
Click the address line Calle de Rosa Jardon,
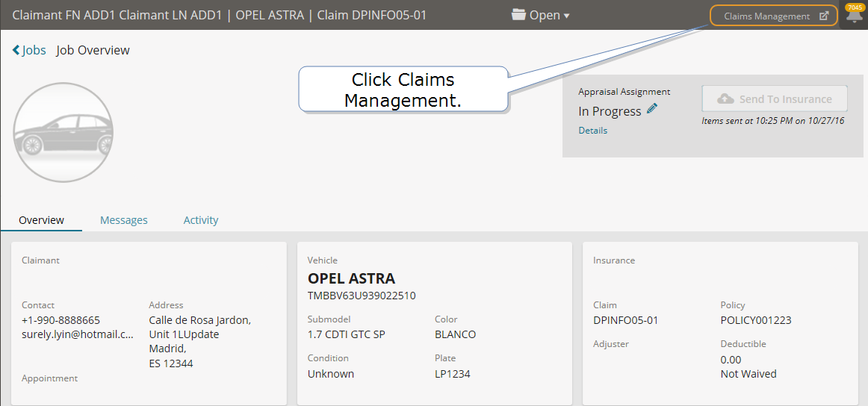coord(200,320)
